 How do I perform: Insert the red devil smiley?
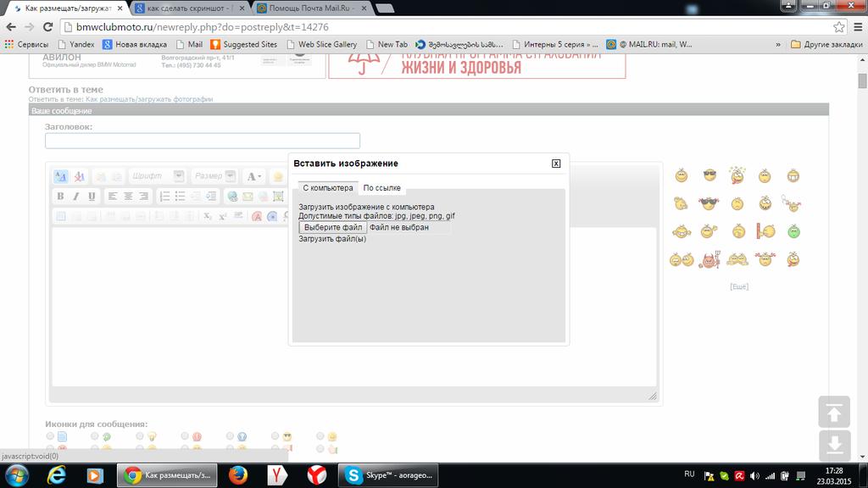click(708, 259)
